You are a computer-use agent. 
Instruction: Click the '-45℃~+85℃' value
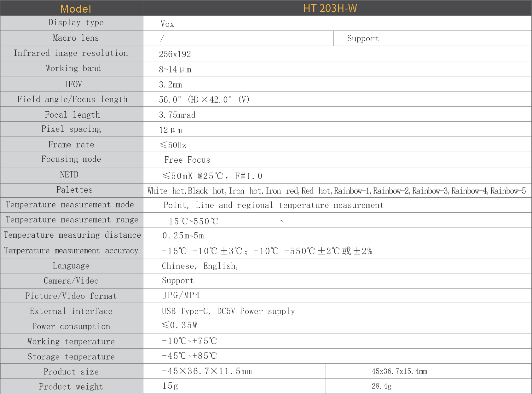pos(189,356)
